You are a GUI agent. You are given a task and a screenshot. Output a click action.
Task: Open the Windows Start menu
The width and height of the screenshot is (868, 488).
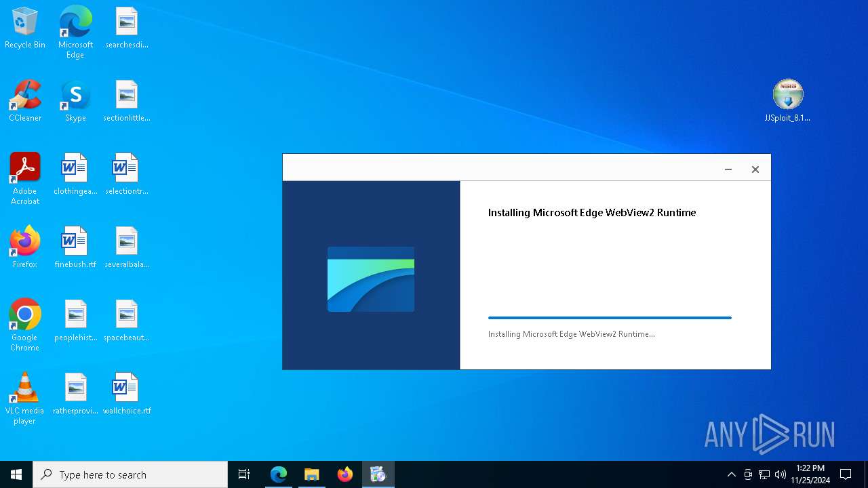tap(16, 474)
